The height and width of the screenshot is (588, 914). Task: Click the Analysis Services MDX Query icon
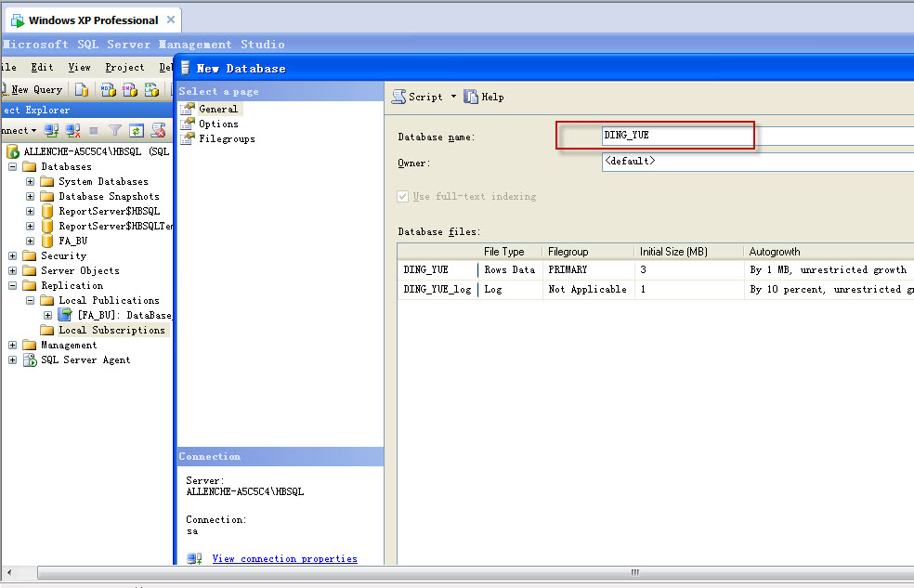[108, 89]
